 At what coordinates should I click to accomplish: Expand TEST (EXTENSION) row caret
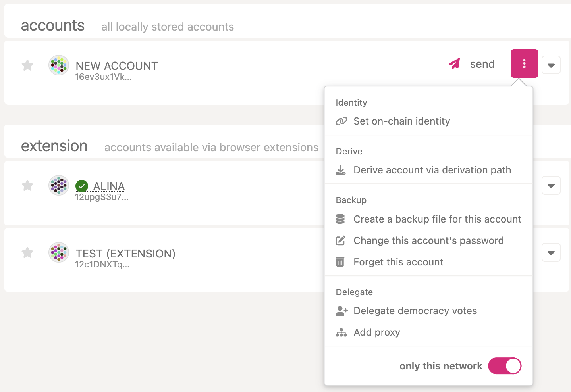[x=551, y=252]
